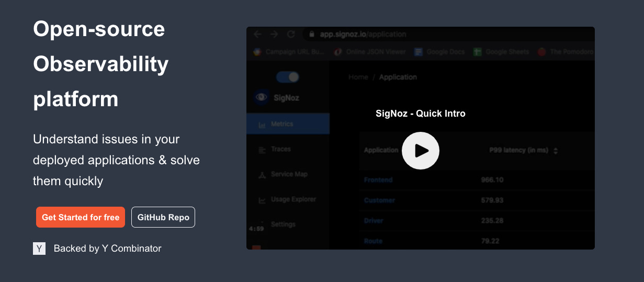The height and width of the screenshot is (282, 644).
Task: Open the Driver application row
Action: click(x=374, y=221)
